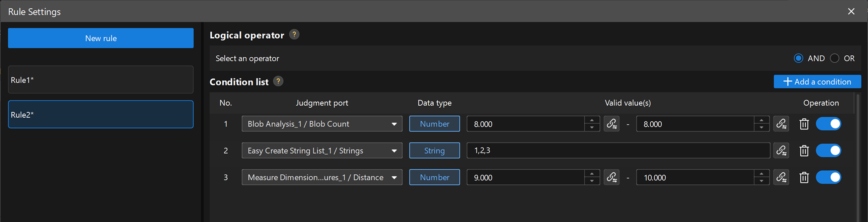This screenshot has height=222, width=868.
Task: Disable the Distance condition toggle
Action: 828,177
